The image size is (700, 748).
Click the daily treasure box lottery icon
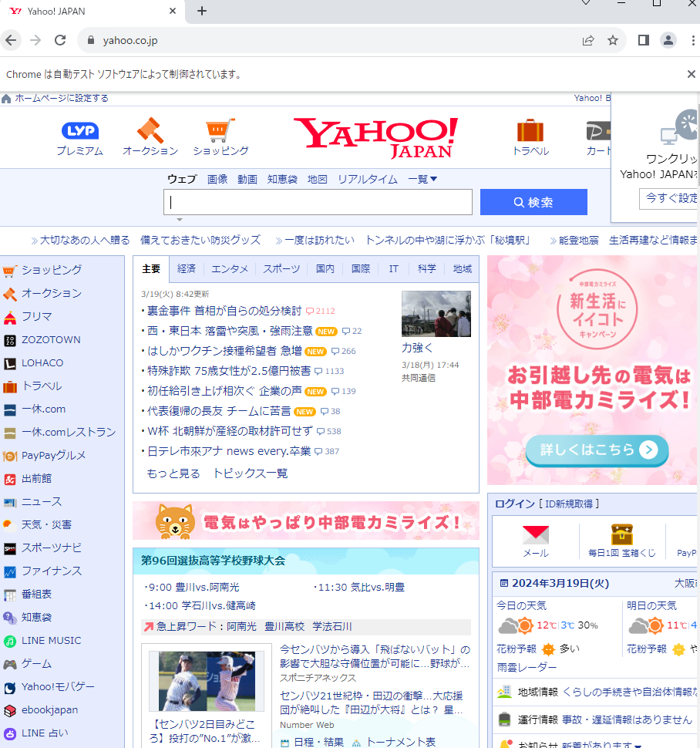(621, 534)
